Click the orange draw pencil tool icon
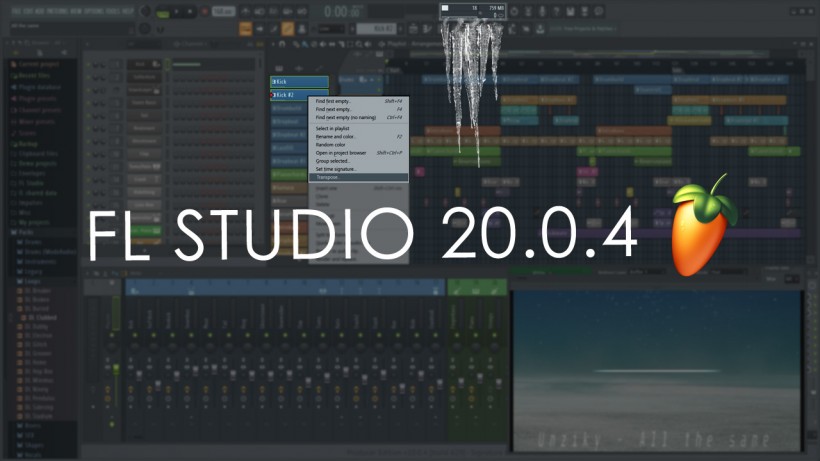The image size is (820, 461). click(288, 29)
